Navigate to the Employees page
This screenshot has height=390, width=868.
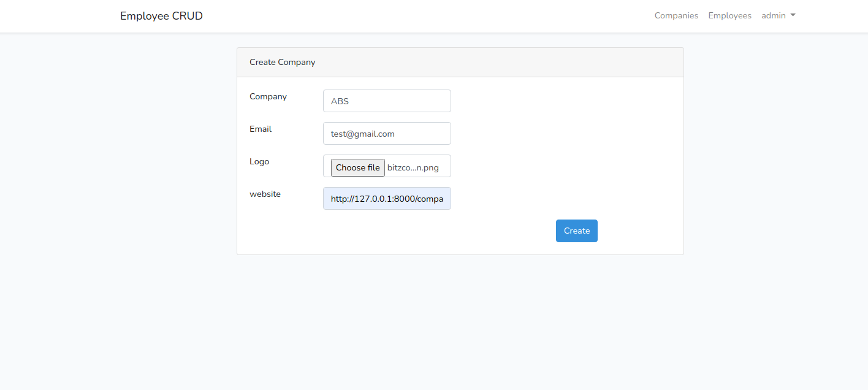point(729,15)
